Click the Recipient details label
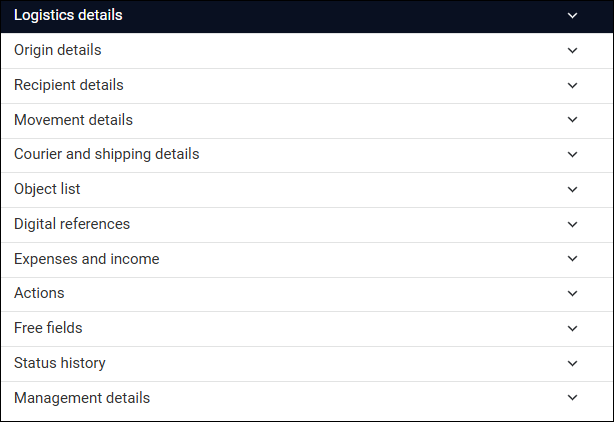Image resolution: width=614 pixels, height=422 pixels. [x=69, y=85]
